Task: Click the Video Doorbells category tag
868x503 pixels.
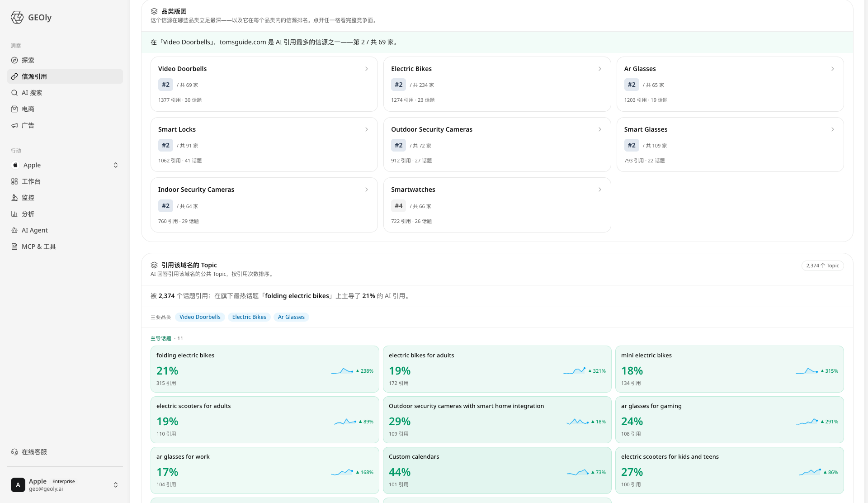Action: (x=200, y=317)
